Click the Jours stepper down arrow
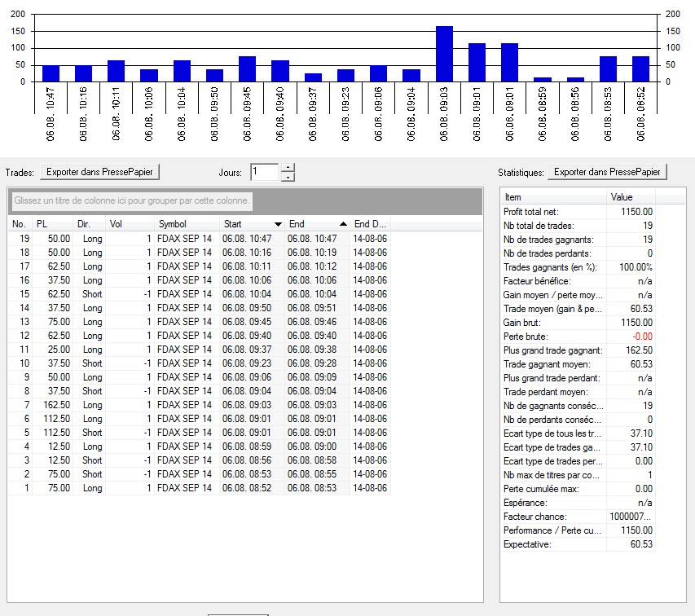 coord(286,176)
